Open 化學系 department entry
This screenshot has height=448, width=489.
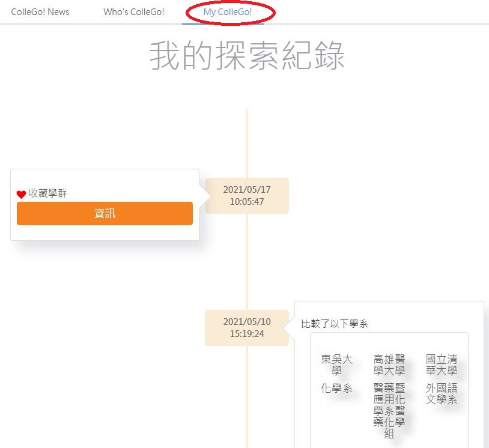pos(336,388)
